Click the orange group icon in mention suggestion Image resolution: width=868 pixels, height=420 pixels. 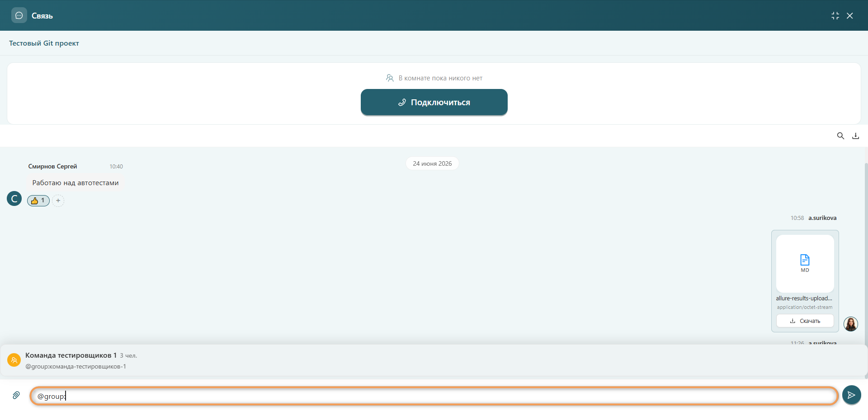(14, 360)
